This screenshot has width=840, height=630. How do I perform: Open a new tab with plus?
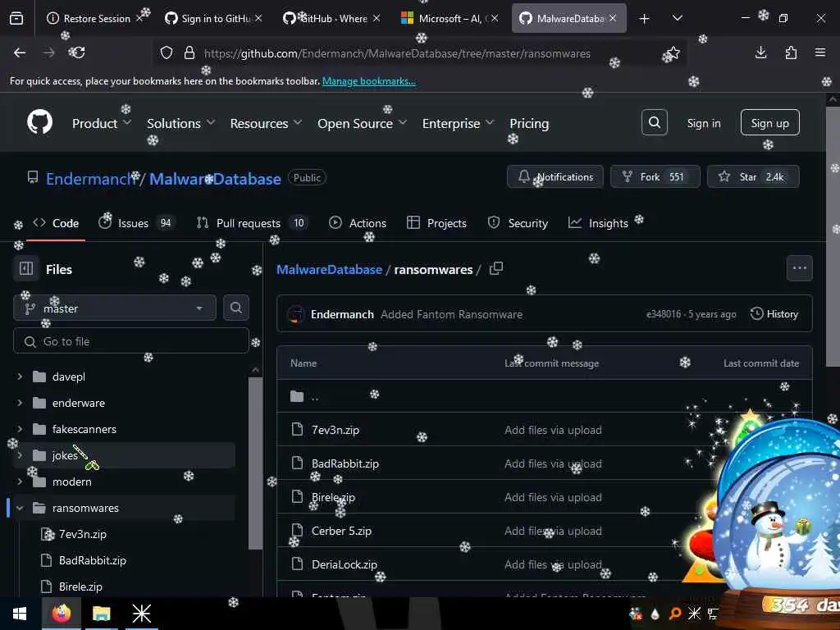click(x=644, y=19)
